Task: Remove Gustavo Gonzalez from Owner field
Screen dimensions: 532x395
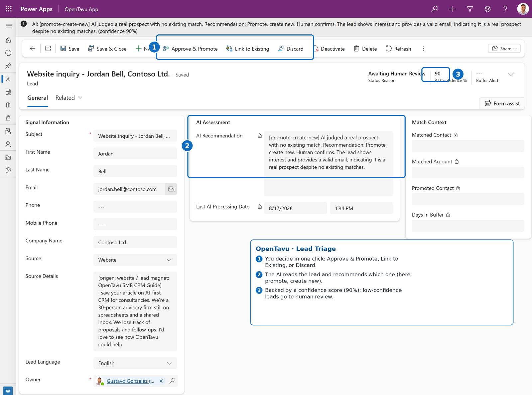Action: 161,381
